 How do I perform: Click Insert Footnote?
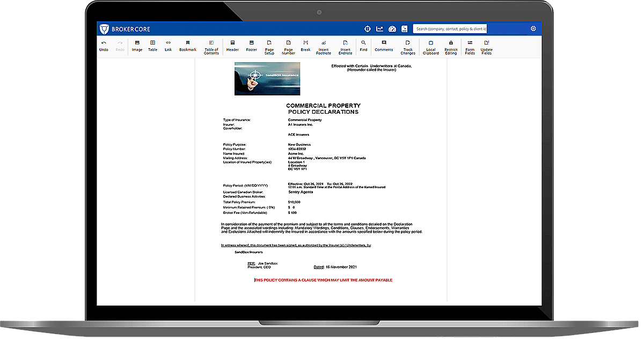(324, 47)
